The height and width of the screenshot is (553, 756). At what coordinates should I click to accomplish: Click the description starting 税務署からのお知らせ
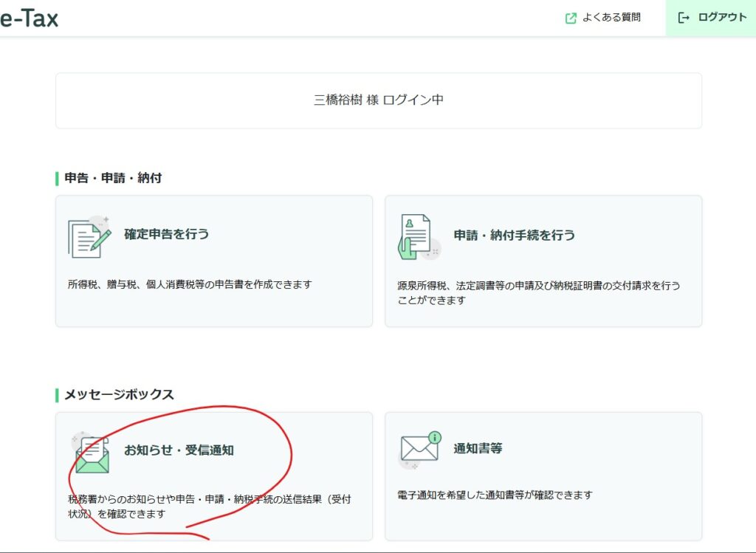pyautogui.click(x=209, y=506)
